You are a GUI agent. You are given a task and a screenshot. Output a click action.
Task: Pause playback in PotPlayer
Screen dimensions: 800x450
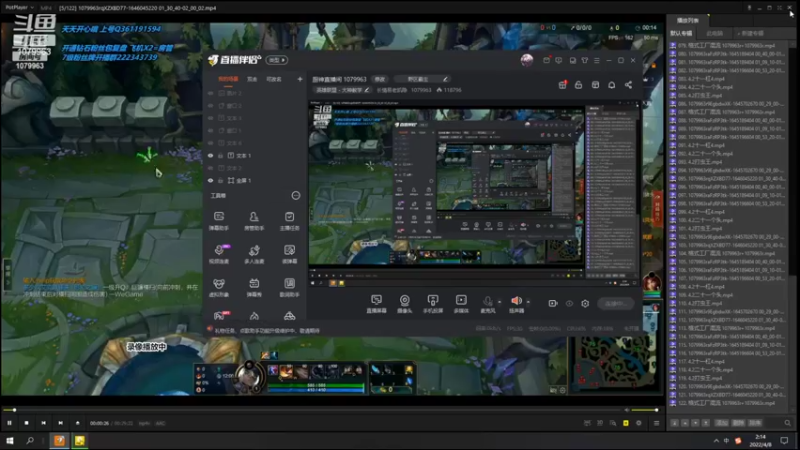coord(10,423)
